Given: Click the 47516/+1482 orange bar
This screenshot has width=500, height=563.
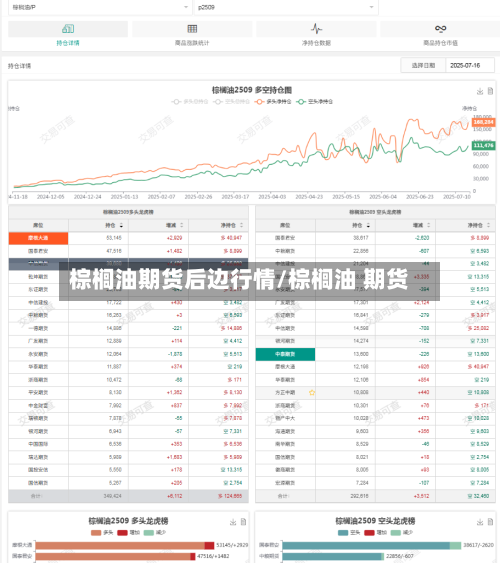Looking at the screenshot, I should (x=115, y=557).
